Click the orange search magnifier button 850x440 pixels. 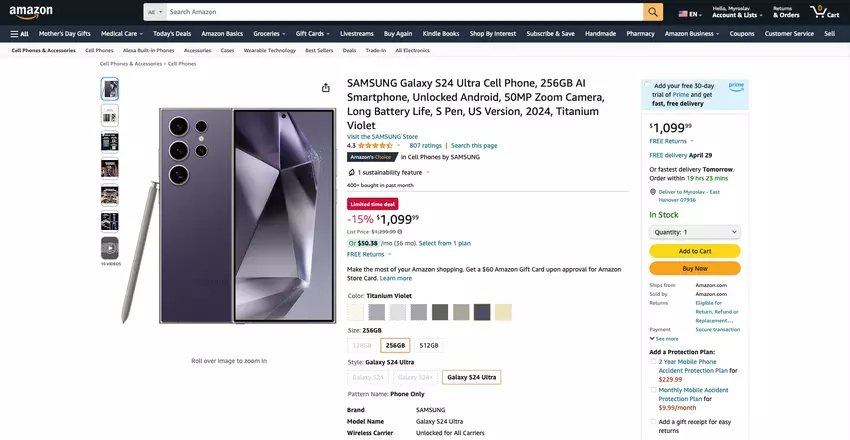[653, 12]
